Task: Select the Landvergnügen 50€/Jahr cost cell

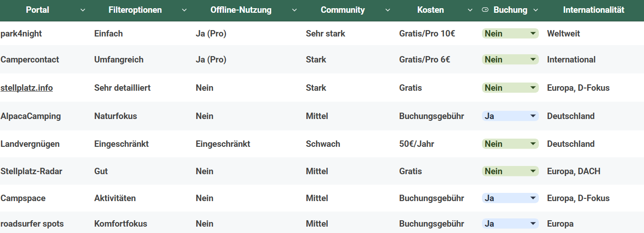Action: [x=416, y=144]
